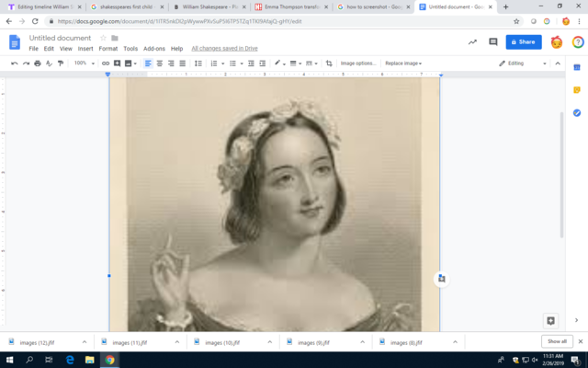Open Windows Start menu
This screenshot has height=368, width=588.
[9, 360]
